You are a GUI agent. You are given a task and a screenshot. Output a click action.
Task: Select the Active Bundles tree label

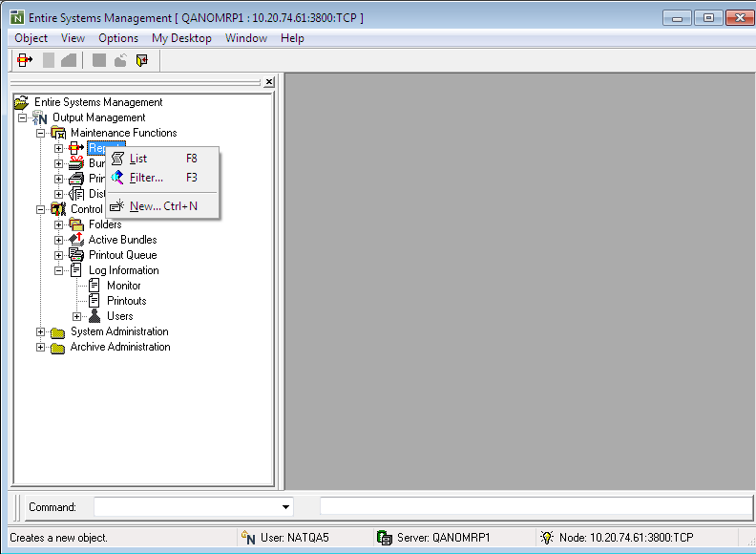[122, 240]
